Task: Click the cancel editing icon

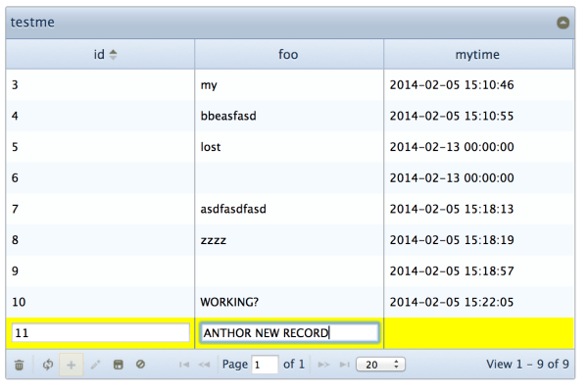Action: click(140, 364)
